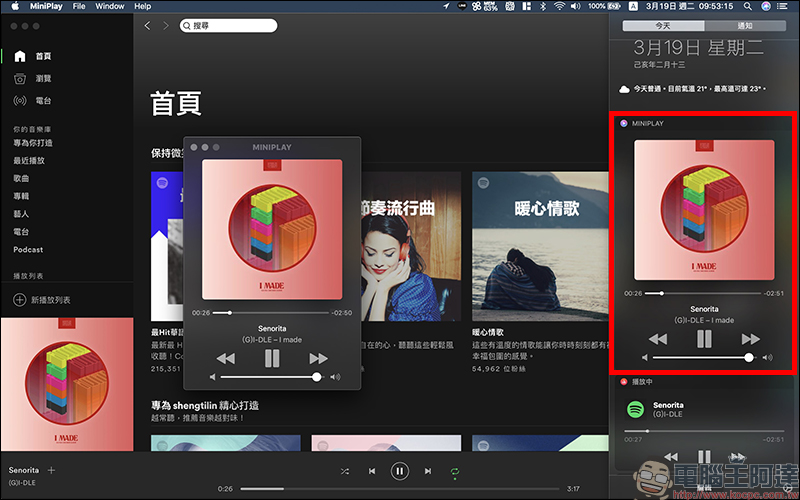Click Spotify logo in 播放中 widget

click(635, 410)
